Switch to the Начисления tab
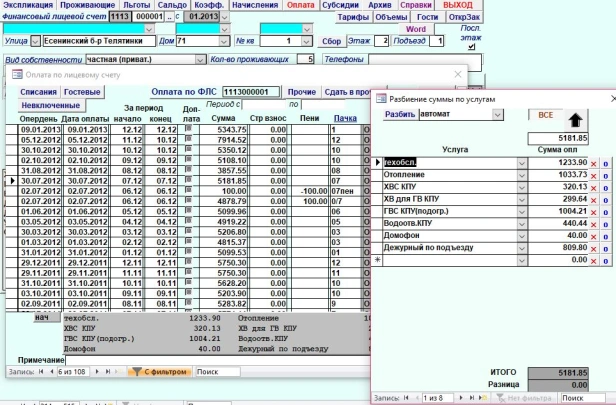The width and height of the screenshot is (616, 405). 256,6
